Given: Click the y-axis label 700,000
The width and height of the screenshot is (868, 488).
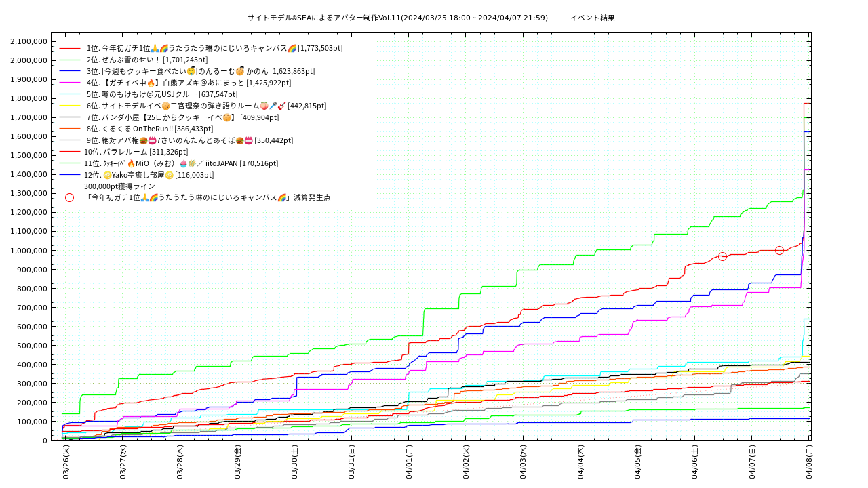Looking at the screenshot, I should coord(33,308).
